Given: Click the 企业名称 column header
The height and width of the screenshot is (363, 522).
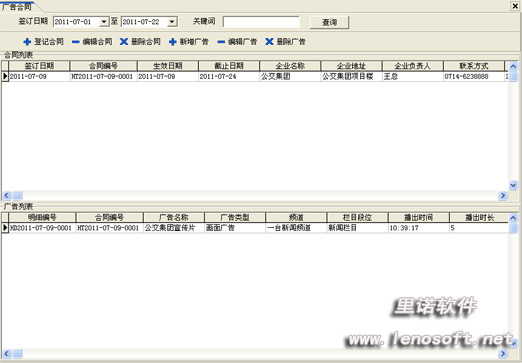Looking at the screenshot, I should tap(290, 66).
